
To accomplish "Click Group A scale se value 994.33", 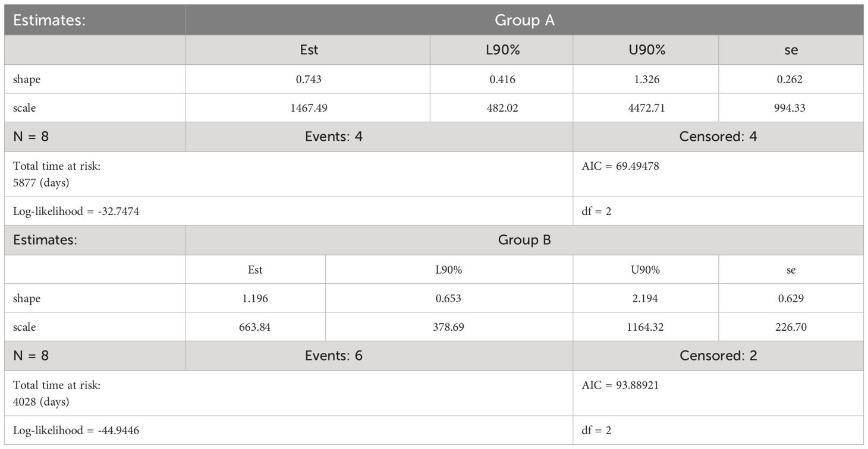I will tap(791, 107).
